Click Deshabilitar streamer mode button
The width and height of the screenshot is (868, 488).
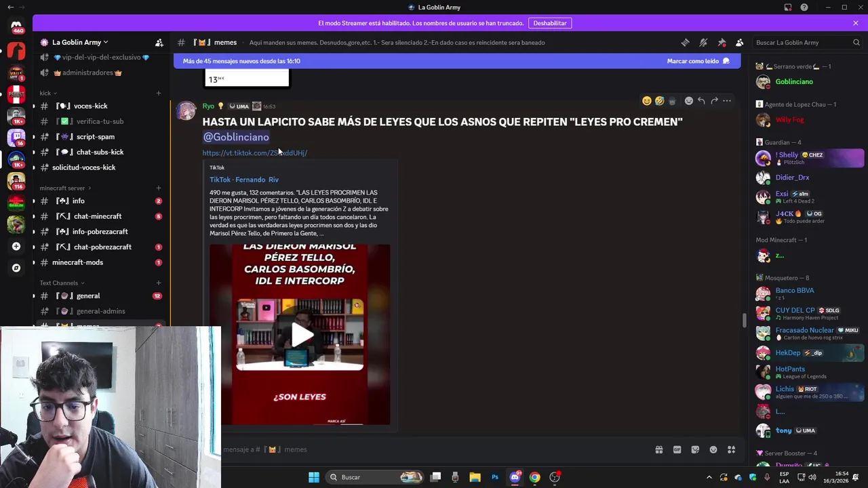pos(550,23)
